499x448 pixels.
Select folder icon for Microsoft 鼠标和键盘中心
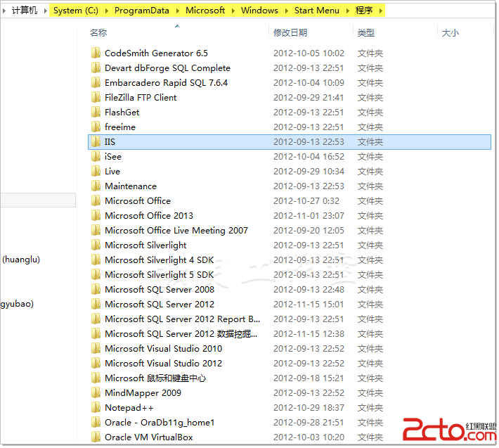click(x=96, y=378)
